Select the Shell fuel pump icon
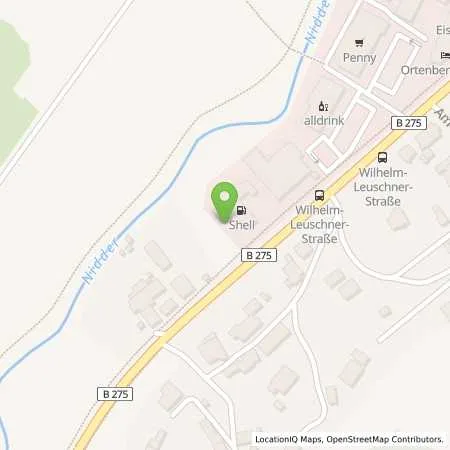The image size is (450, 450). tap(242, 210)
